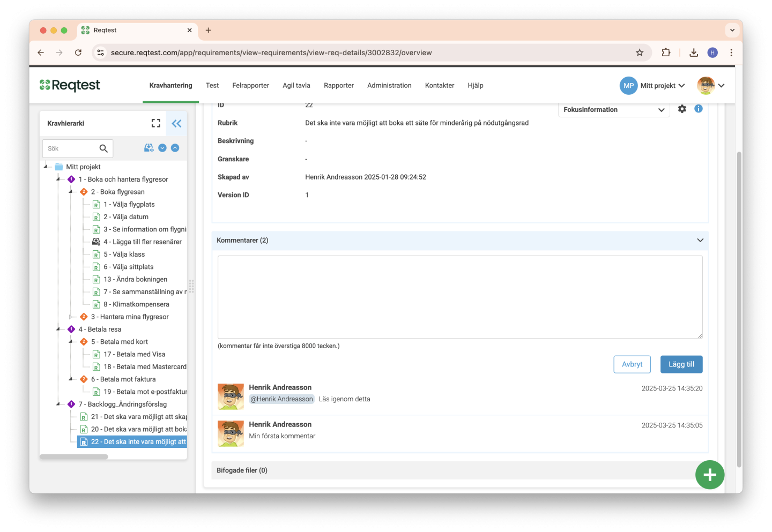Screen dimensions: 772x532
Task: Collapse node 1 - Boka och hantera flygresor
Action: [x=58, y=179]
